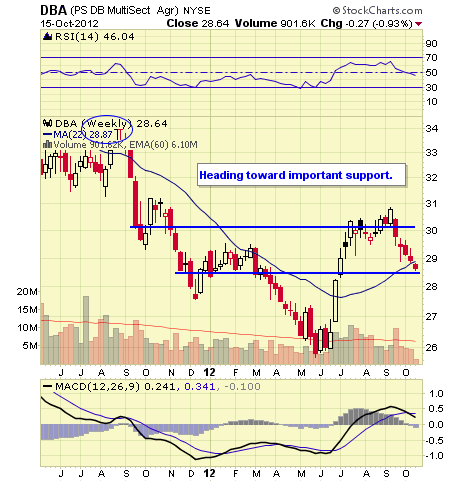Click the RSI indicator legend icon
The width and height of the screenshot is (460, 482).
48,36
